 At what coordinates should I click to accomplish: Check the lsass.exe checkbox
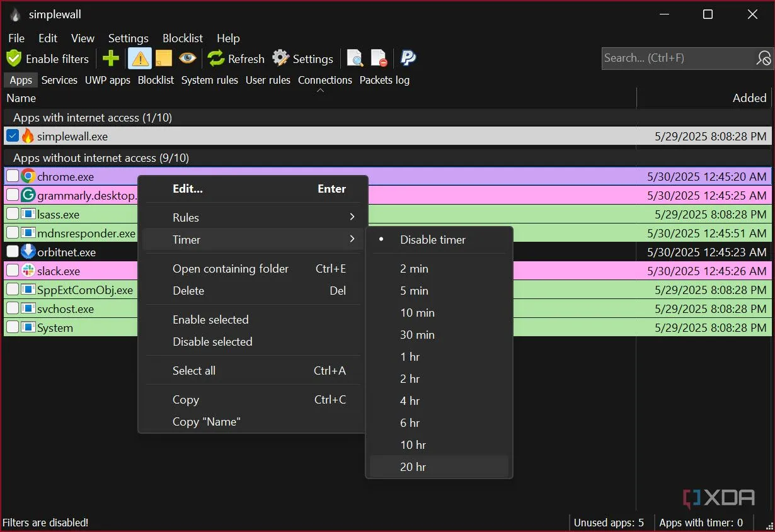13,214
